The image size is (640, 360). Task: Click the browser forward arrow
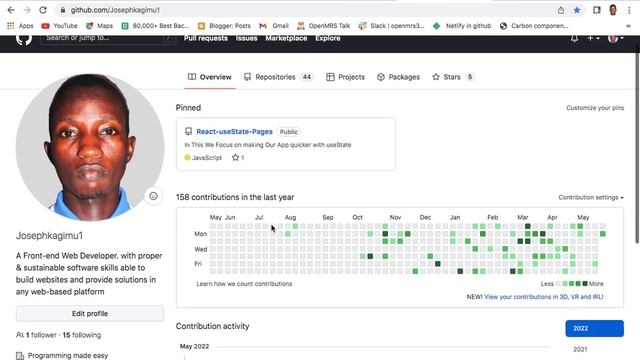pyautogui.click(x=27, y=10)
